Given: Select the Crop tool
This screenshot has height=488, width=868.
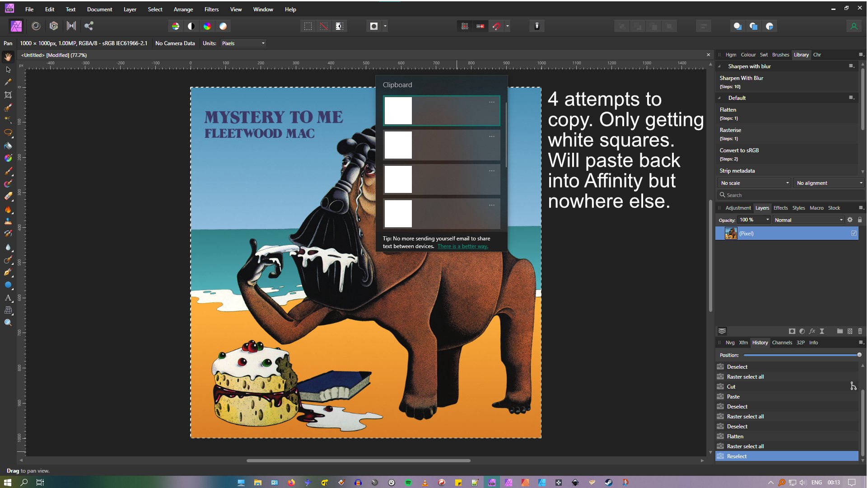Looking at the screenshot, I should 8,95.
